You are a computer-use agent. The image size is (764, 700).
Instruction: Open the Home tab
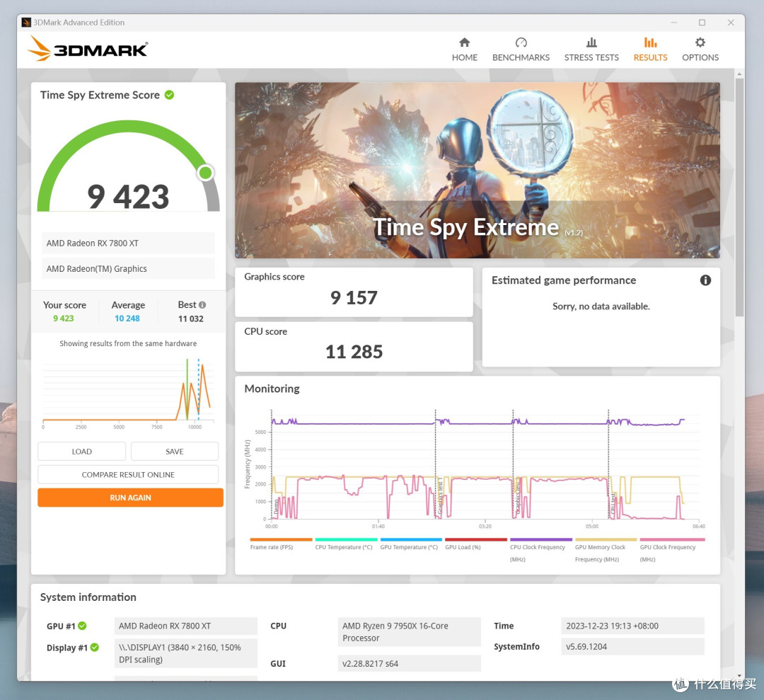(x=464, y=50)
